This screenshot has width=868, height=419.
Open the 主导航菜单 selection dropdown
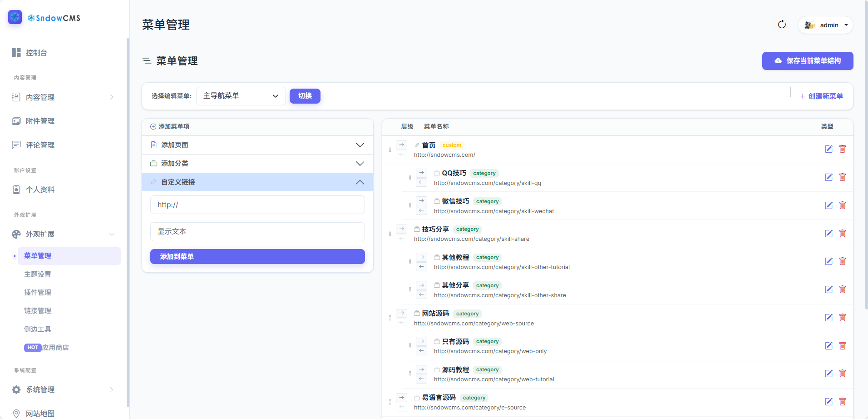(x=241, y=96)
